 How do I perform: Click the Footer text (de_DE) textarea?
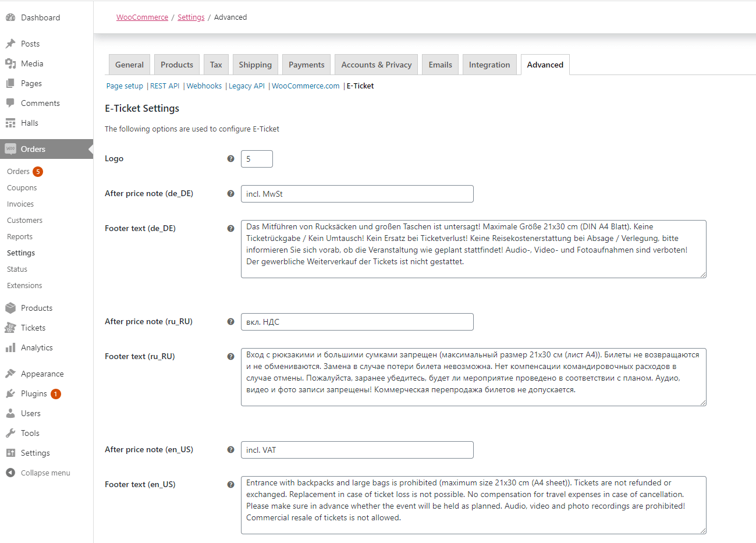point(474,249)
